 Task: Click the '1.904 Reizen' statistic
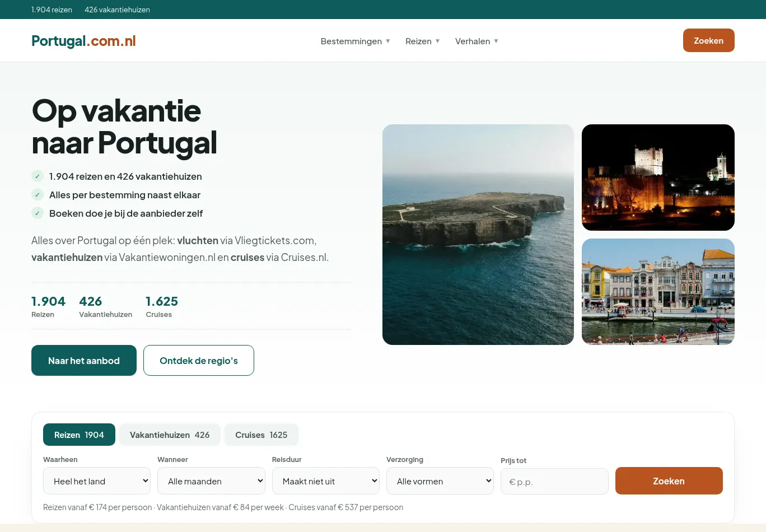[x=48, y=306]
